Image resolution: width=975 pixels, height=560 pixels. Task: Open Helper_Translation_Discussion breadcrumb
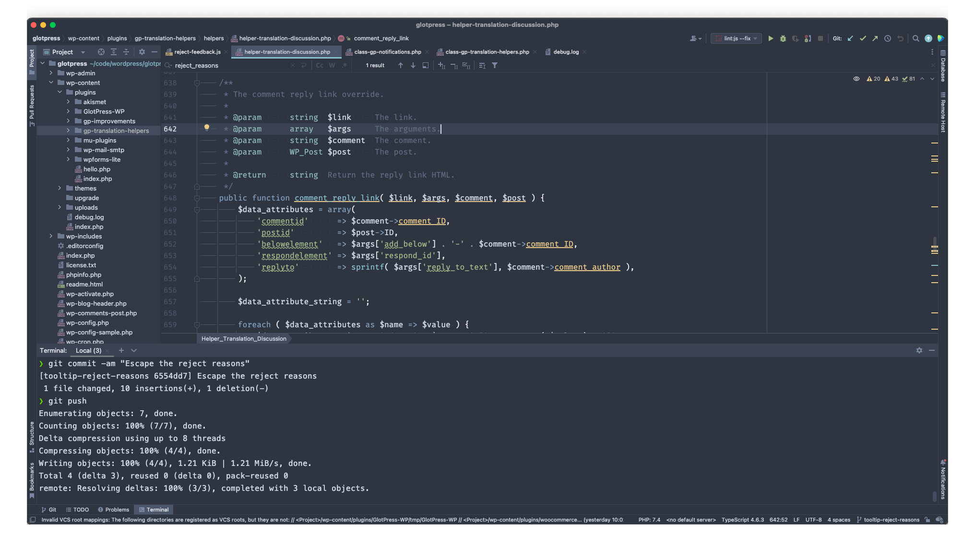pos(244,339)
